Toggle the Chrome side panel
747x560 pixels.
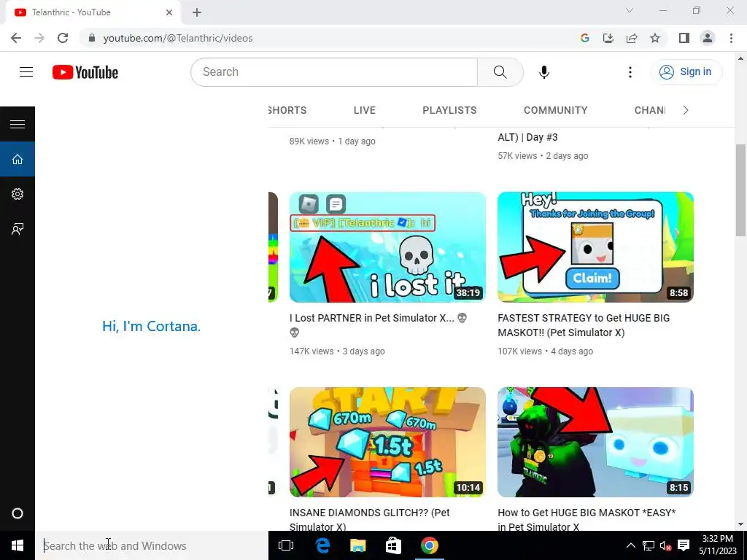click(x=684, y=38)
